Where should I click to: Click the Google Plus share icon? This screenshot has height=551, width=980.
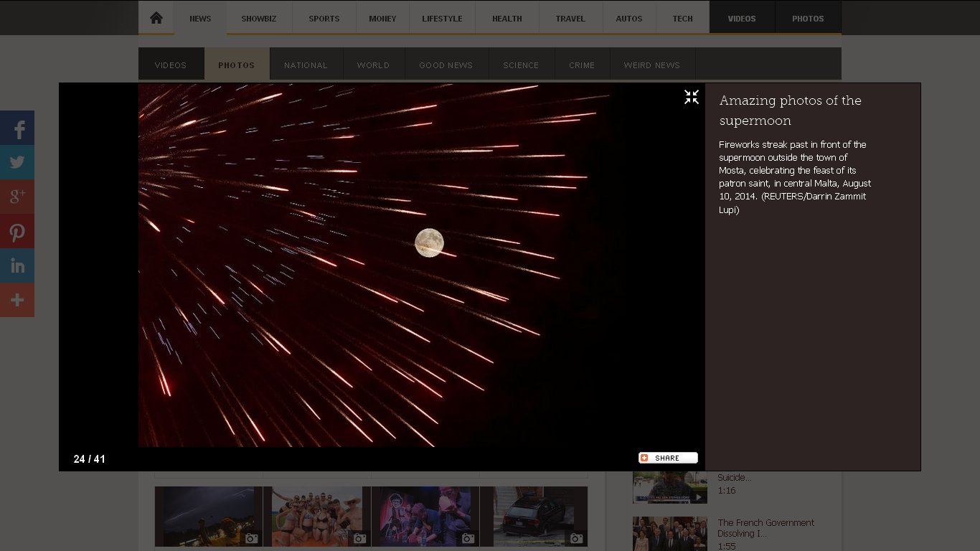(17, 196)
